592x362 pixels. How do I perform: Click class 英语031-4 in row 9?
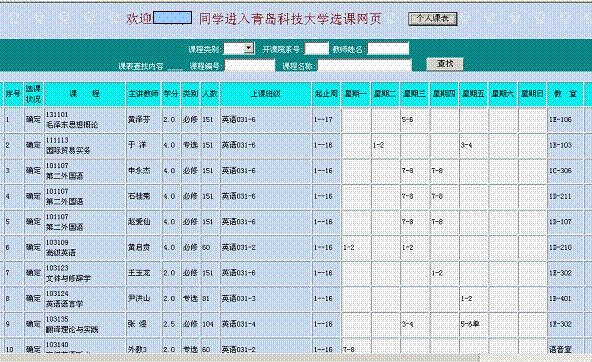point(239,324)
